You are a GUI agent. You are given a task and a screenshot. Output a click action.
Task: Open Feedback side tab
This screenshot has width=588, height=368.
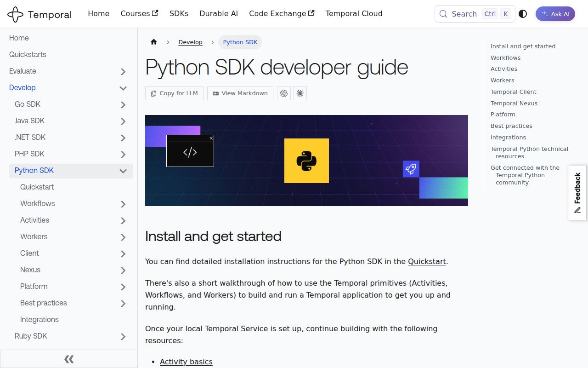pyautogui.click(x=577, y=193)
